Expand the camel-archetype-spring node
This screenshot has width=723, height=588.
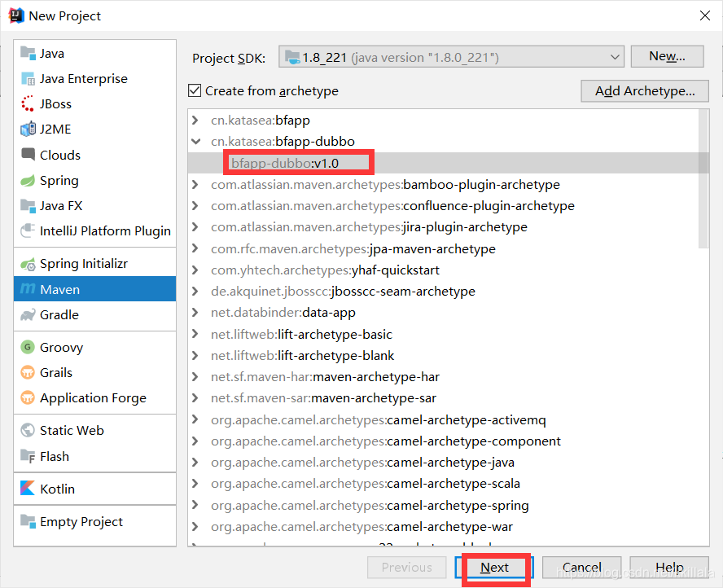pos(195,505)
